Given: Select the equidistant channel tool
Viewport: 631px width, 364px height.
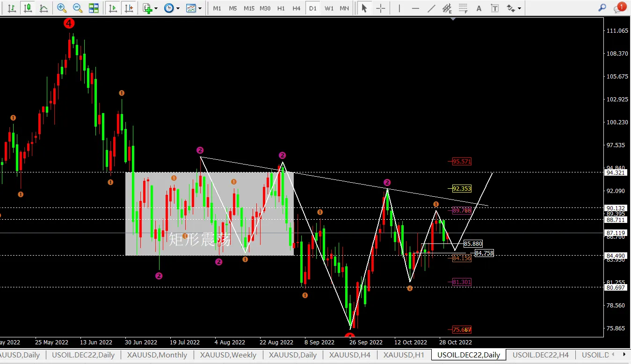Looking at the screenshot, I should coord(447,8).
